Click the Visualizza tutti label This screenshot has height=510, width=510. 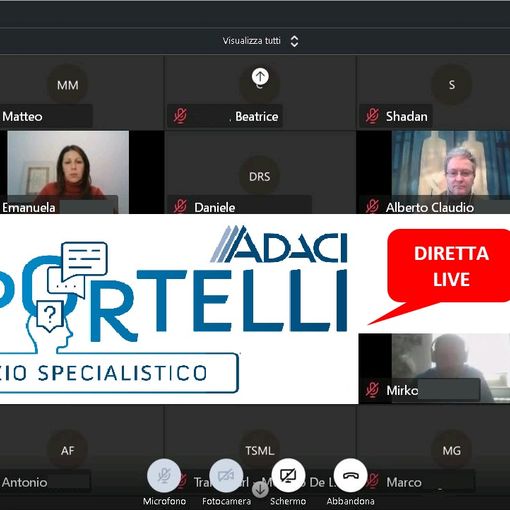[x=251, y=41]
